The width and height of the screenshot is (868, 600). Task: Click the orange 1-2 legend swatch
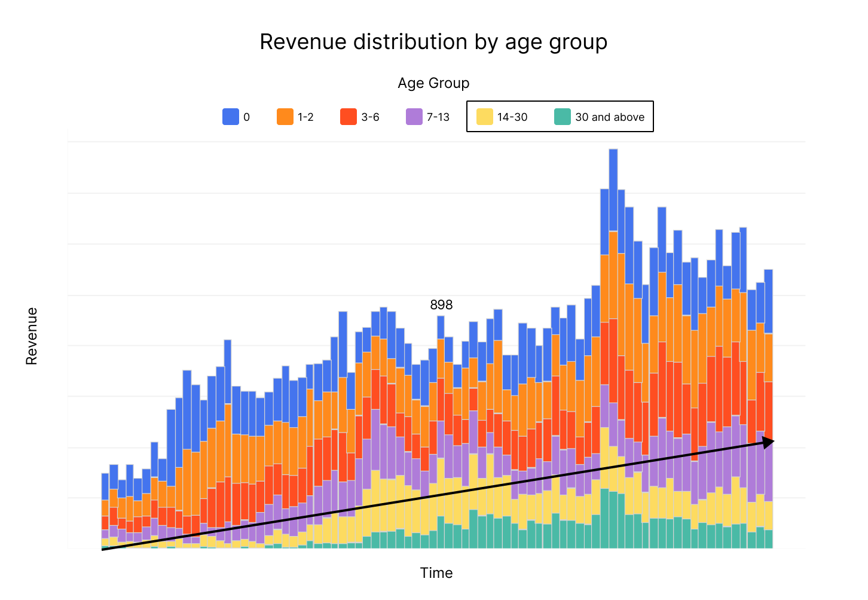coord(285,117)
